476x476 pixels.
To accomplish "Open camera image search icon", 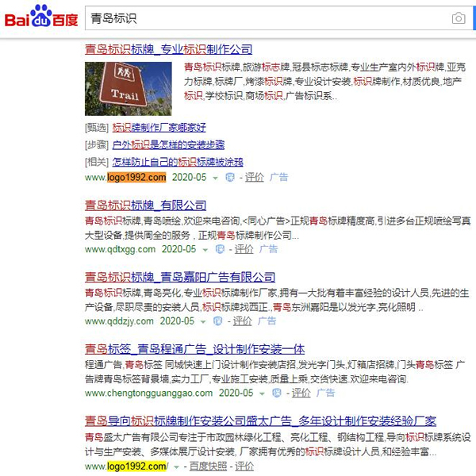I will click(x=459, y=18).
